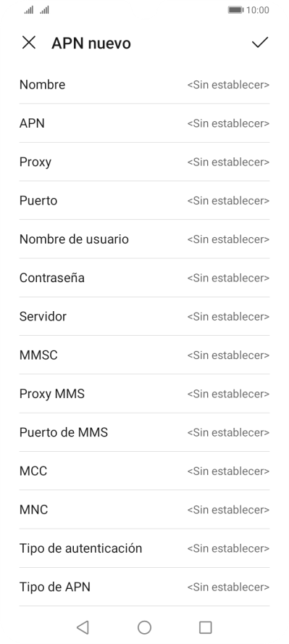Open recent apps via square icon
Screen dimensions: 289x644
206,627
